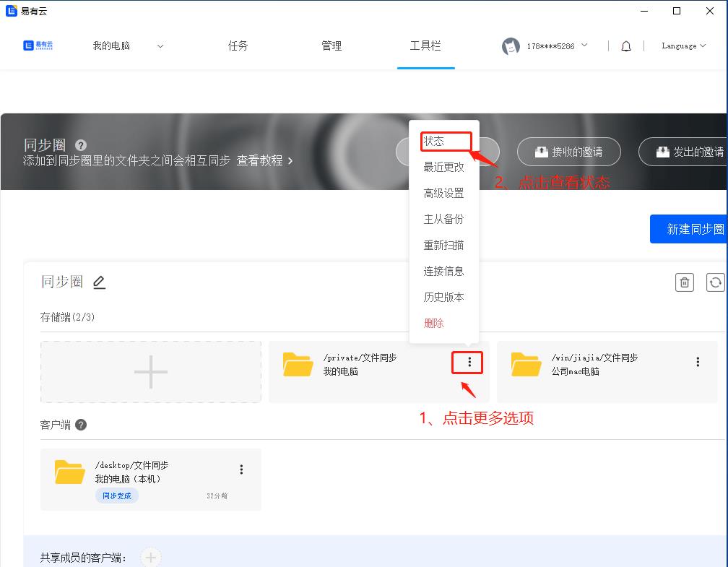Expand the 178****5286 account dropdown

point(584,45)
